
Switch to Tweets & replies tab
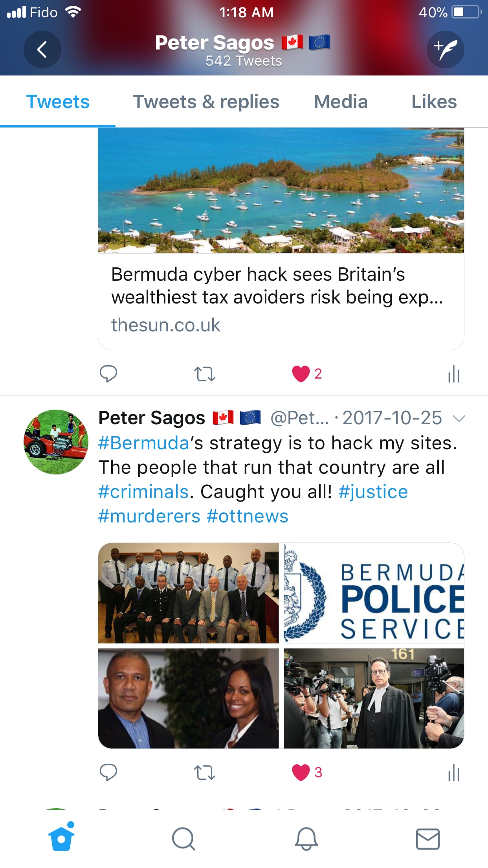pos(206,102)
